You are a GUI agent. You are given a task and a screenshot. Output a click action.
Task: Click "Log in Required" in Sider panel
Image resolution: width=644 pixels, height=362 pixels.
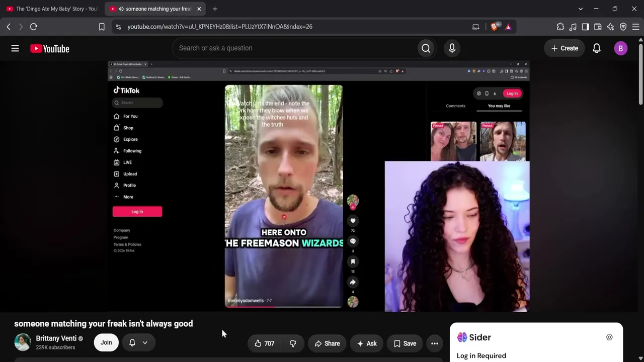tap(481, 355)
